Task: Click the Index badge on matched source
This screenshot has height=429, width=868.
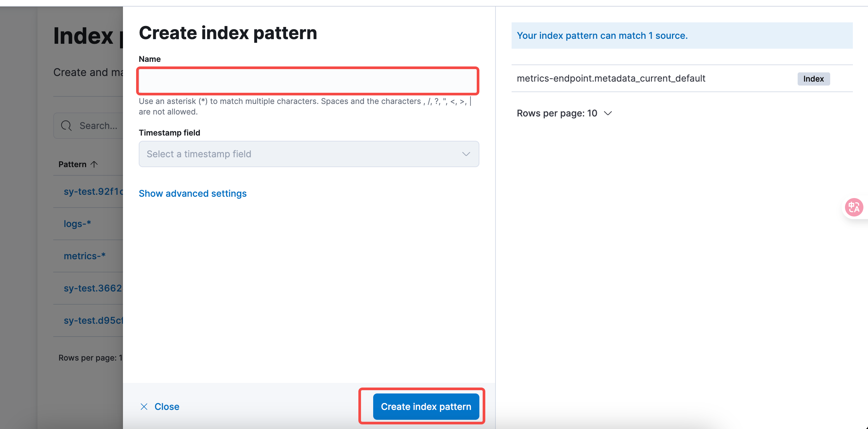Action: (813, 79)
